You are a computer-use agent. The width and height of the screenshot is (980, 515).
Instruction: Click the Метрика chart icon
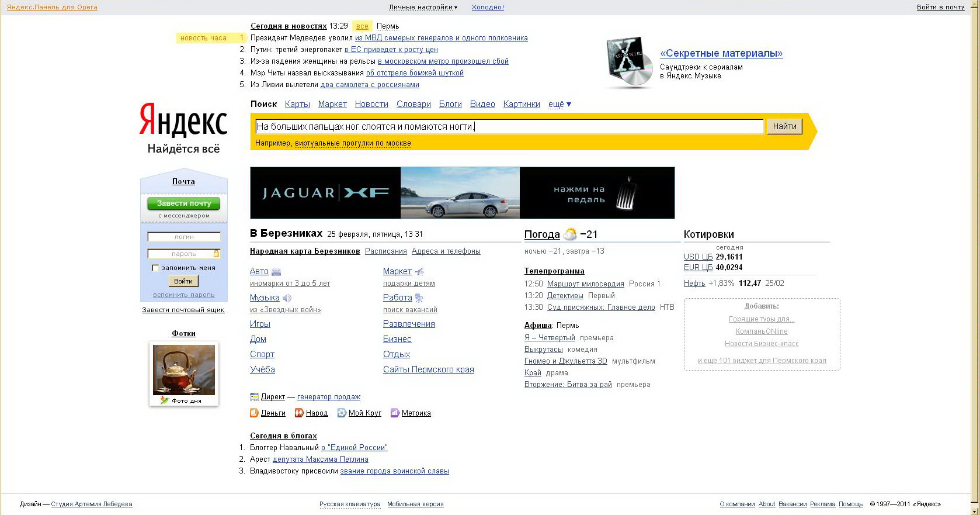[x=395, y=413]
